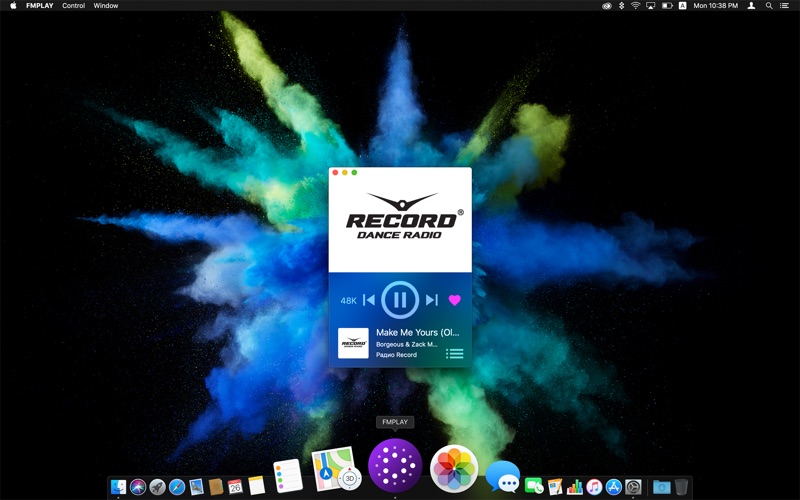Open the Apple menu
This screenshot has width=800, height=500.
13,6
